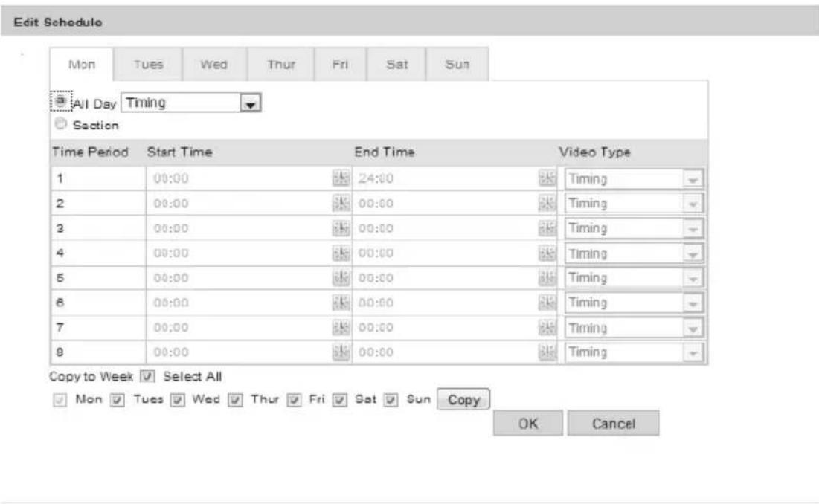Open time picker for period 6 start time
The height and width of the screenshot is (504, 819).
coord(341,303)
